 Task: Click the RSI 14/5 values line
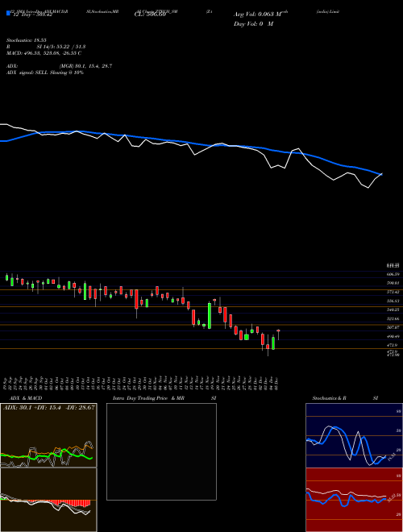(x=46, y=47)
